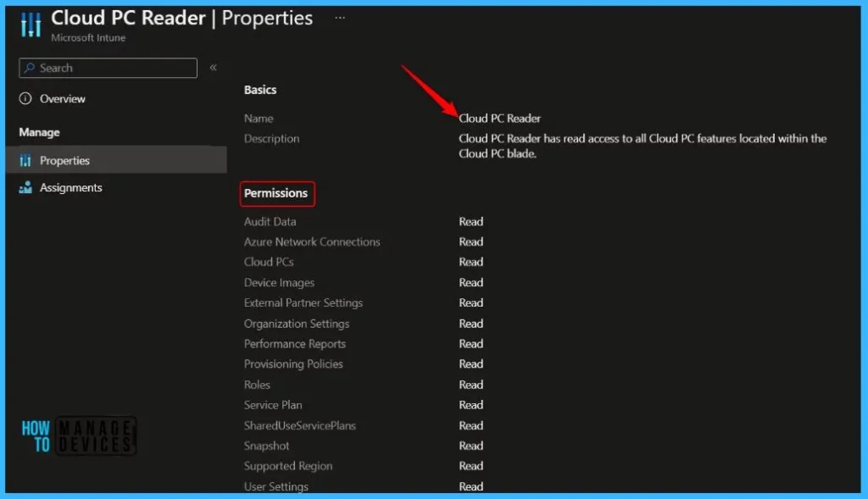Click the Description field label
This screenshot has width=868, height=499.
[x=272, y=139]
